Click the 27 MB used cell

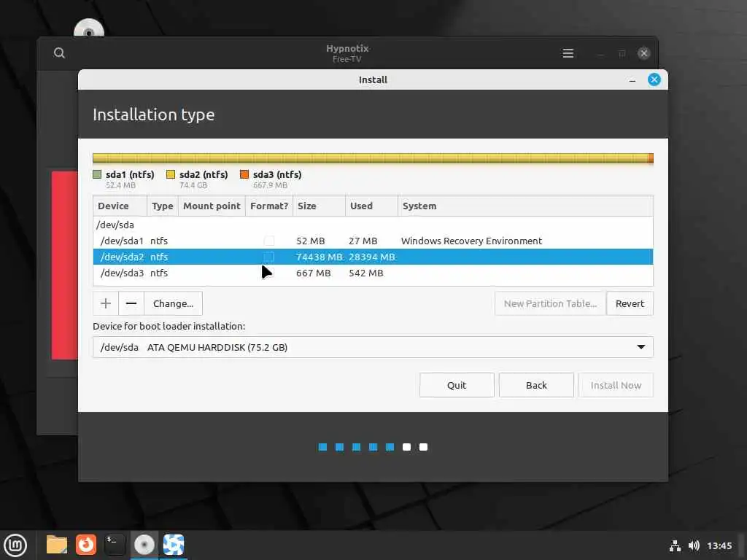363,241
